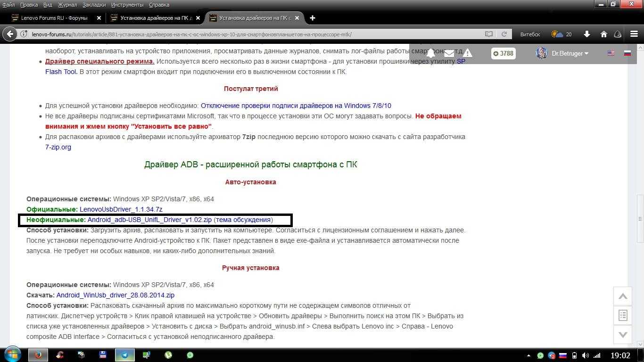Open the volume speaker tray icon
644x362 pixels.
pyautogui.click(x=586, y=355)
